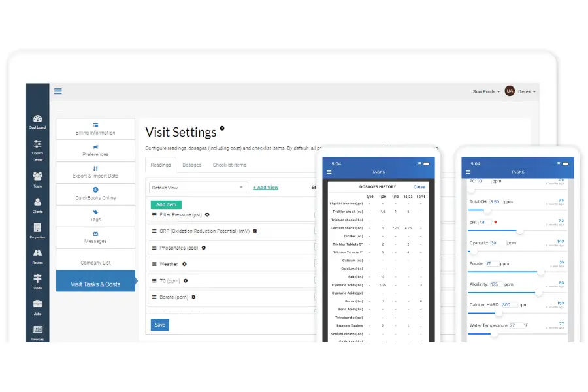Open gear settings for TC (ppm)

(186, 280)
